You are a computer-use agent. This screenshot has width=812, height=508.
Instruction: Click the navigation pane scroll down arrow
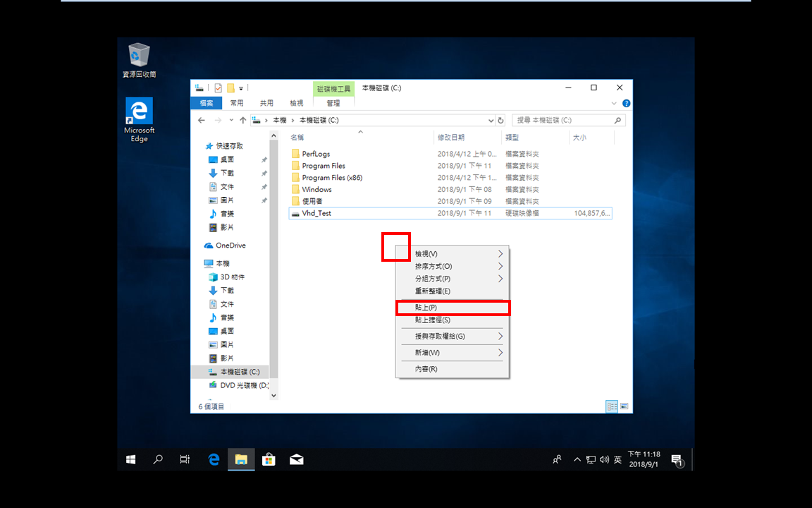274,396
